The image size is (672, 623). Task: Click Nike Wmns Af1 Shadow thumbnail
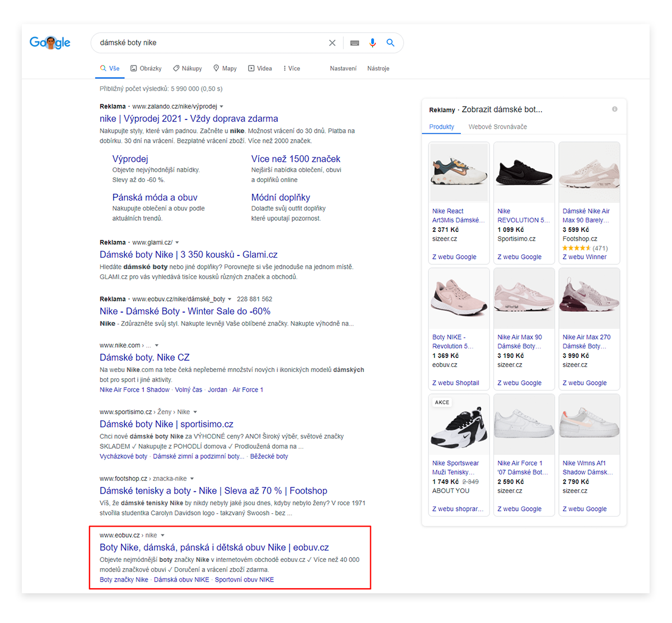[589, 424]
